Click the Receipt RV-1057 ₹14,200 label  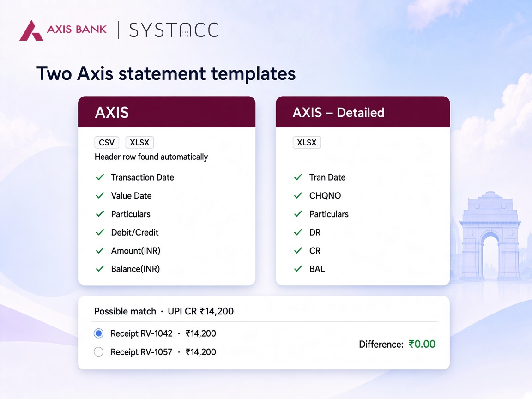(x=163, y=352)
